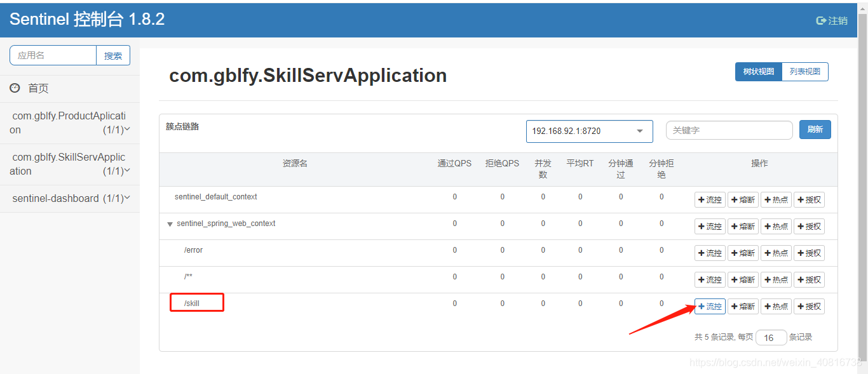Collapse the sentinel_spring_web_context tree node
The image size is (868, 374).
pyautogui.click(x=170, y=224)
